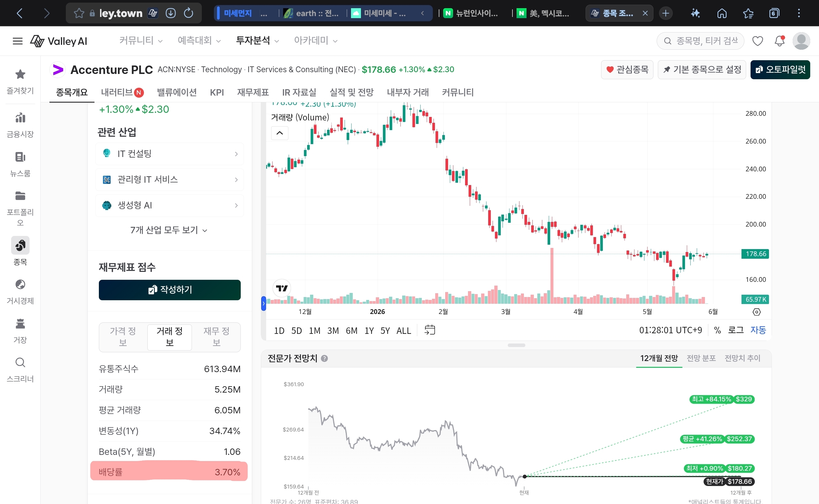
Task: Open chart settings gear icon
Action: 757,312
